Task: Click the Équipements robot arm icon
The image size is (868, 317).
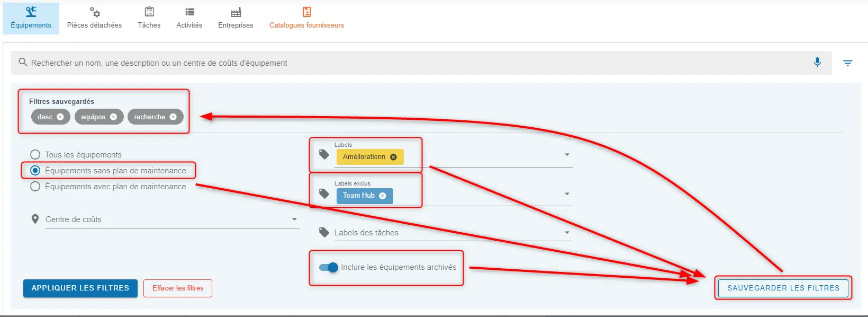Action: (x=31, y=12)
